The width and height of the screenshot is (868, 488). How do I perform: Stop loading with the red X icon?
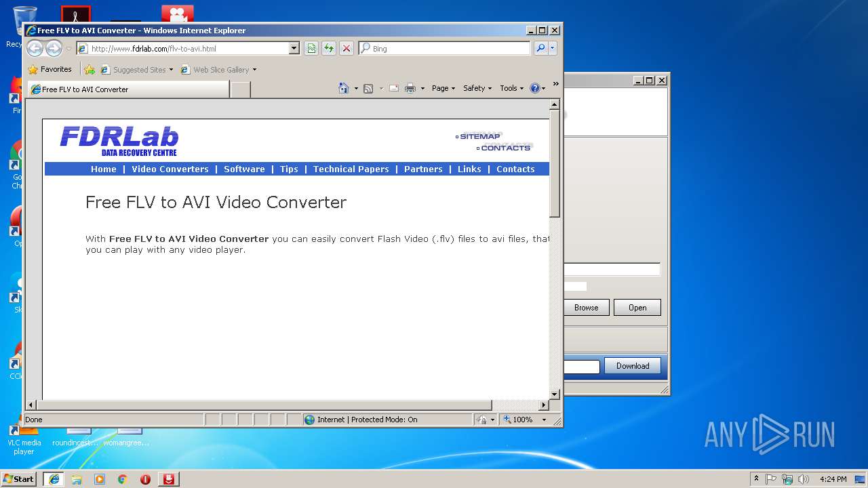tap(347, 48)
